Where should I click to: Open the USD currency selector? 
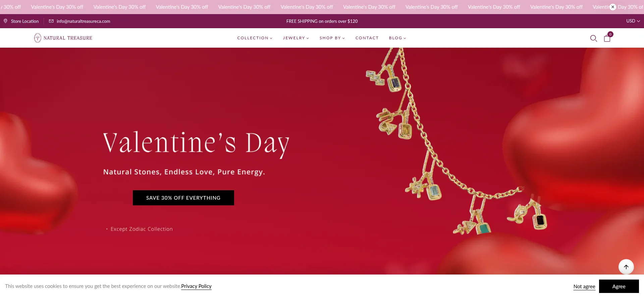pos(633,21)
